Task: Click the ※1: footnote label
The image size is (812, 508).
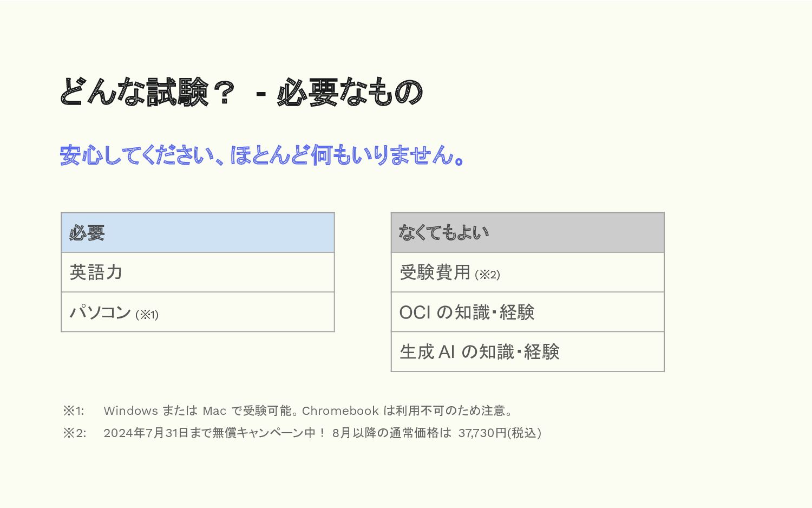Action: 74,411
